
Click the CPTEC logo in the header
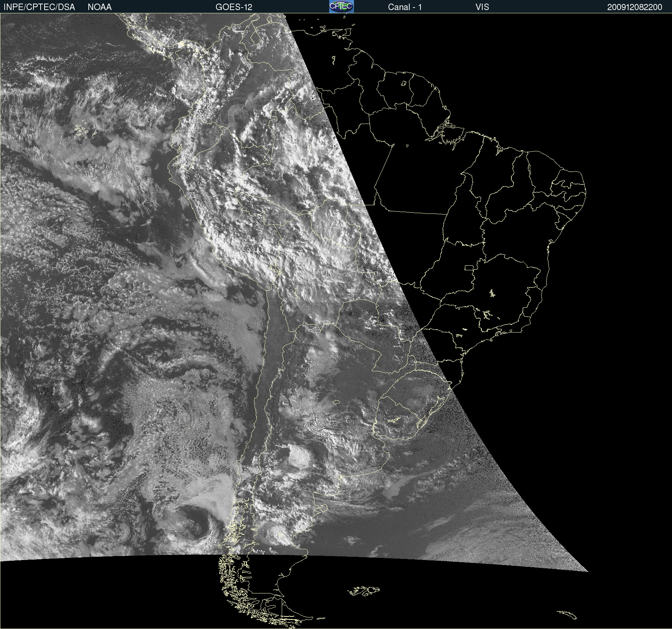341,6
